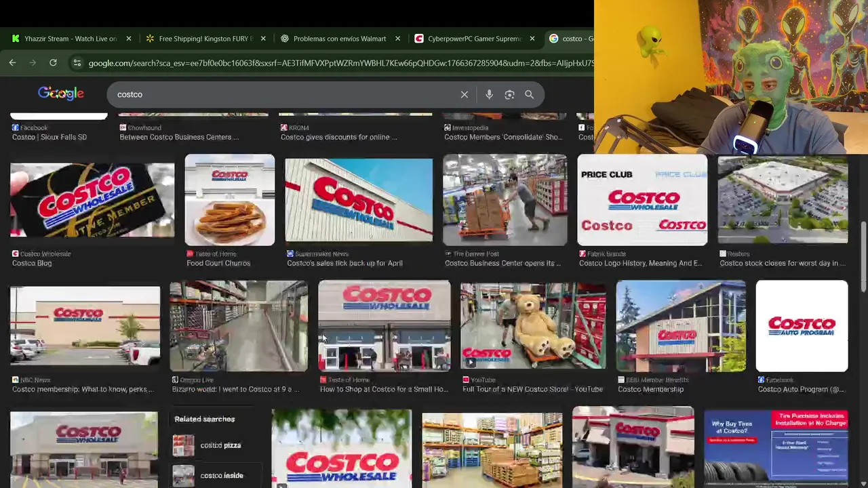868x488 pixels.
Task: Click Bizarro world Costco caption link
Action: click(235, 389)
